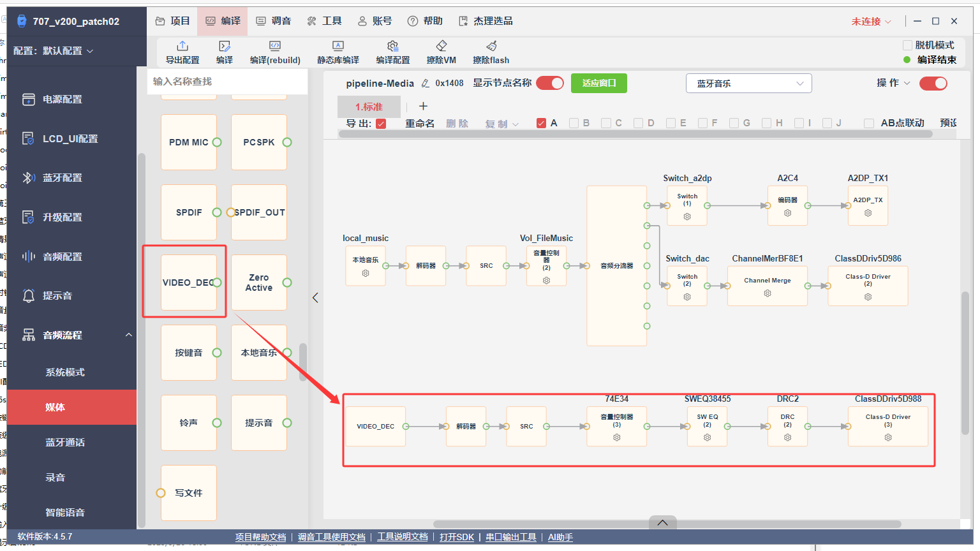Click the 适应窗口 green button

[x=599, y=84]
